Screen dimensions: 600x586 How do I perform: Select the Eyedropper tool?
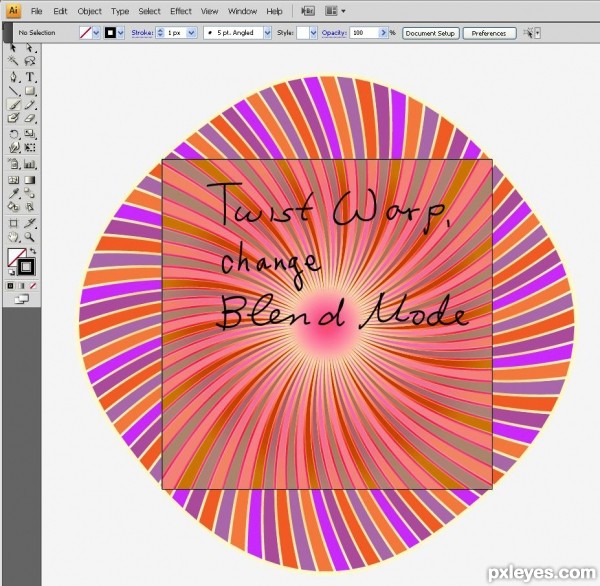14,193
